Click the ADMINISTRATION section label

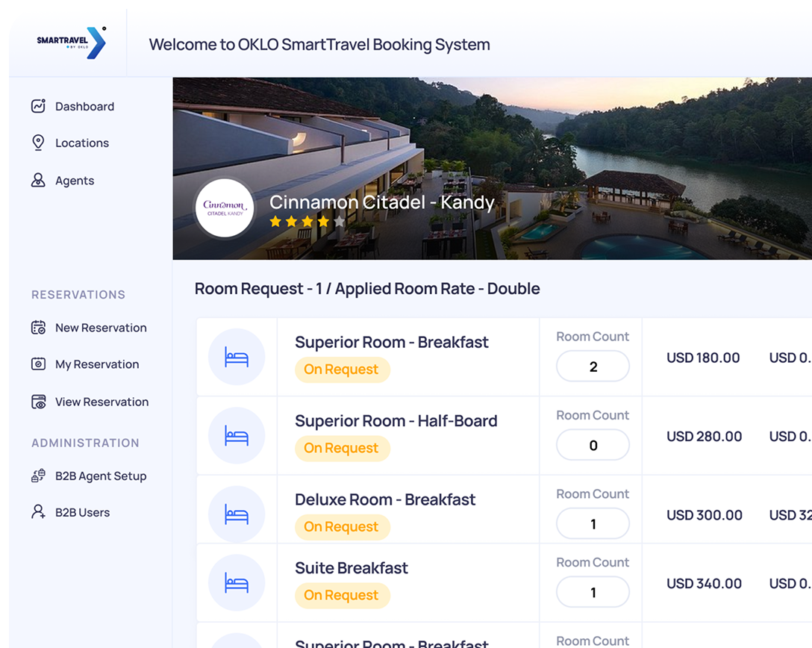click(85, 443)
